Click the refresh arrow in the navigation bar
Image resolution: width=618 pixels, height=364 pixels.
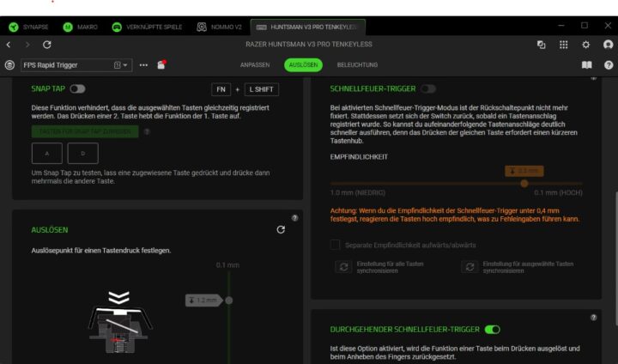[x=46, y=44]
